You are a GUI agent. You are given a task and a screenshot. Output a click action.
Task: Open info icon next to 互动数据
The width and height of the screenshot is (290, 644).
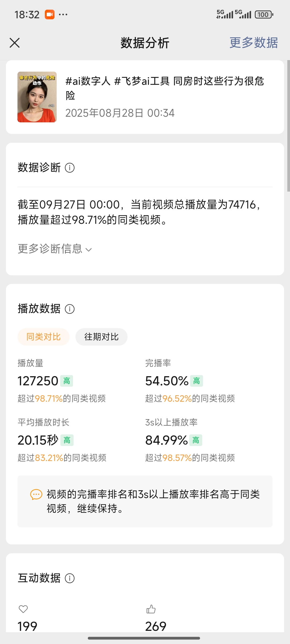tap(70, 578)
